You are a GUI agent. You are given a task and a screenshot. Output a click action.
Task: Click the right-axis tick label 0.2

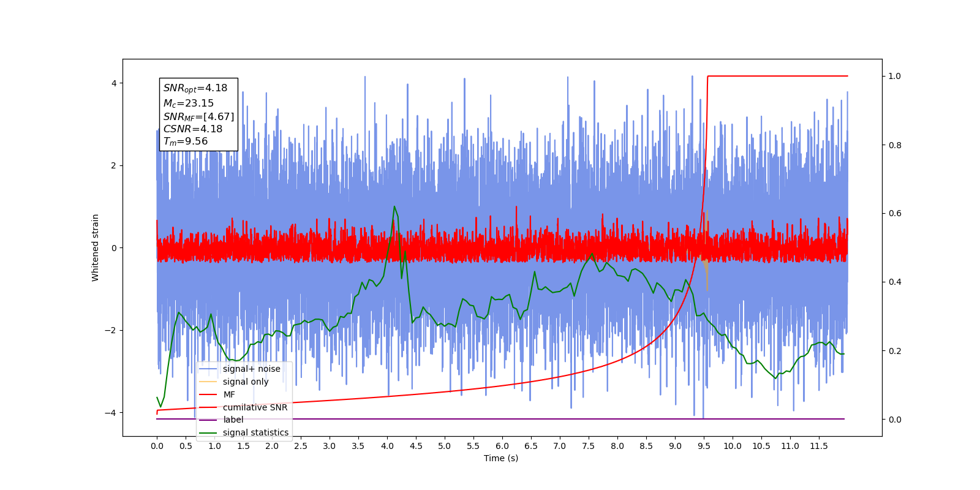895,351
